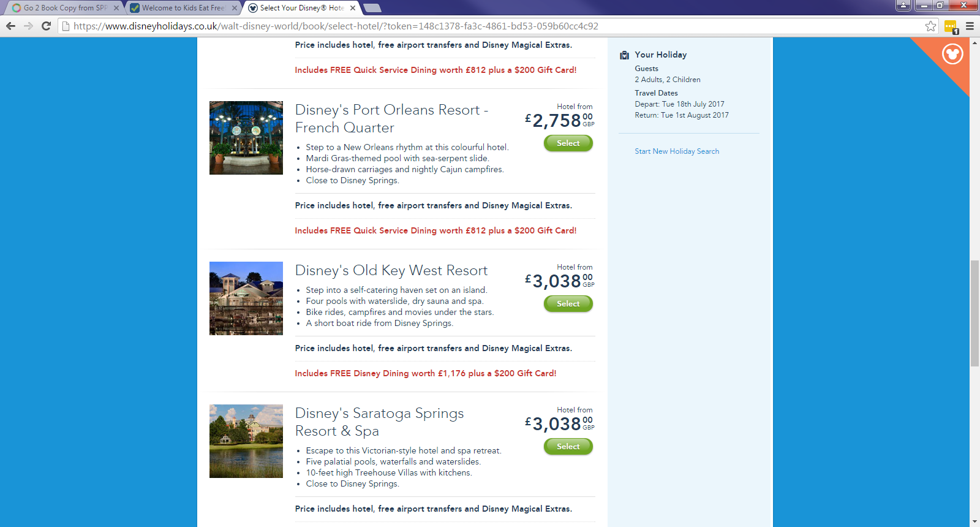This screenshot has width=980, height=527.
Task: Select the Port Orleans French Quarter hotel
Action: point(568,143)
